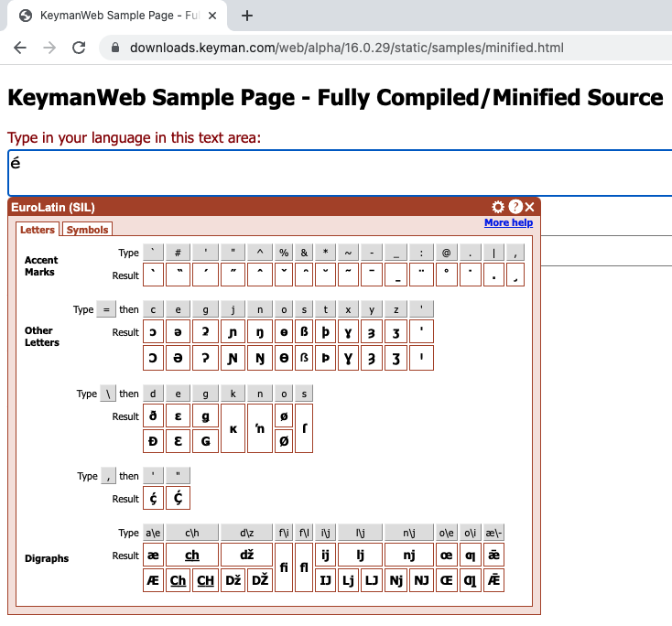Click the n\j digraph type key
This screenshot has width=672, height=626.
coord(409,533)
